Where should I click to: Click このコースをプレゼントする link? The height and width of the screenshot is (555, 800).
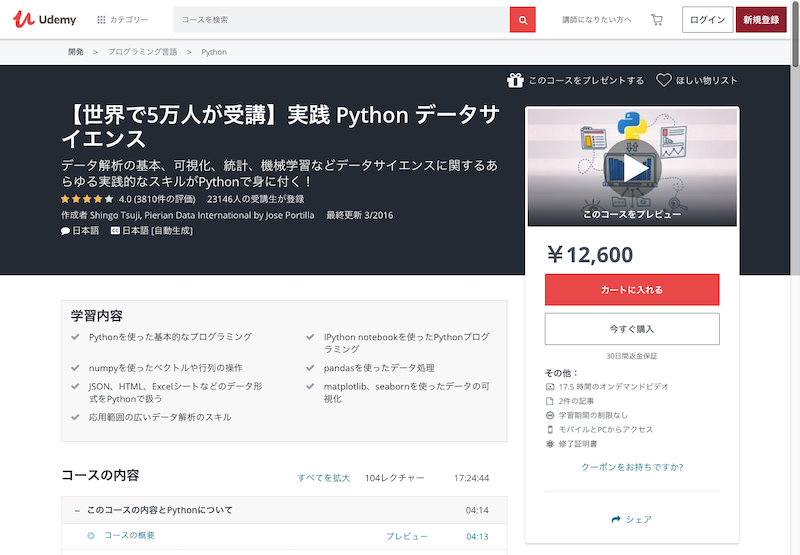point(586,80)
